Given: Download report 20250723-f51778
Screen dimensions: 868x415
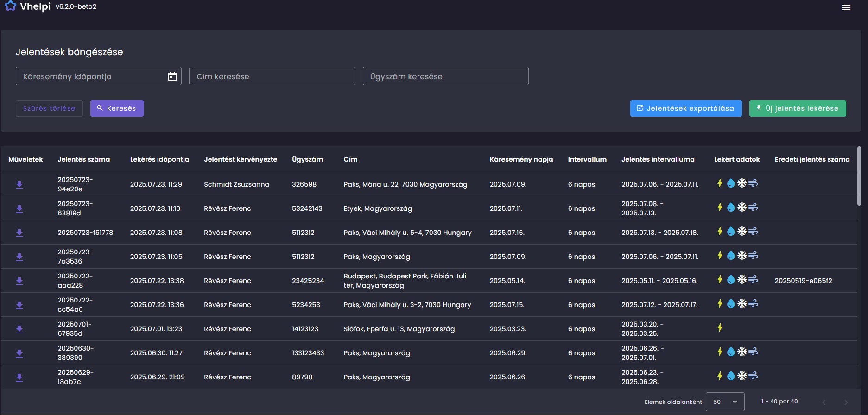Looking at the screenshot, I should [19, 233].
